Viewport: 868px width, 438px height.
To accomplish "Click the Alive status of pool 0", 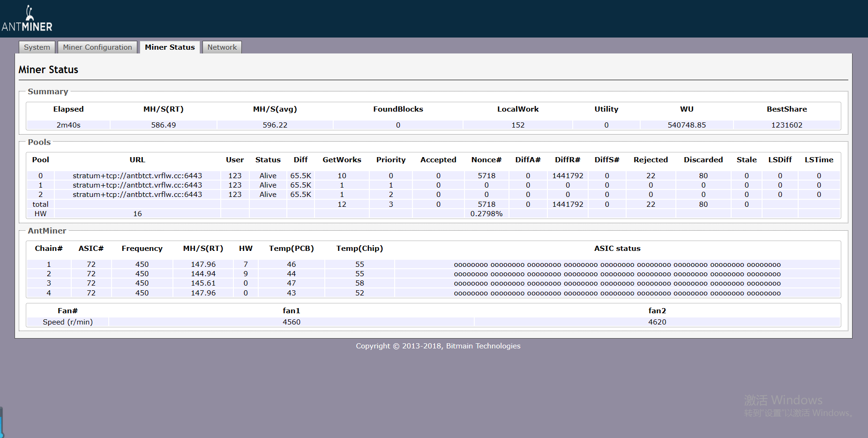I will click(x=268, y=176).
